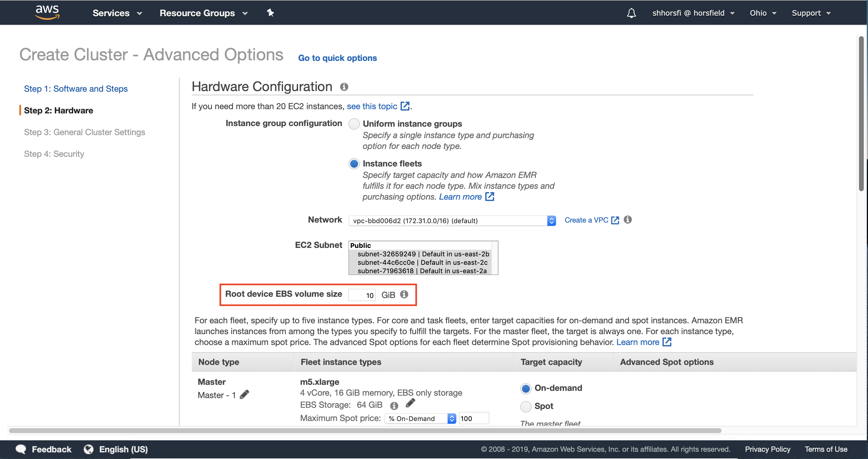This screenshot has height=459, width=868.
Task: Go to Step 1: Software and Steps
Action: tap(76, 89)
